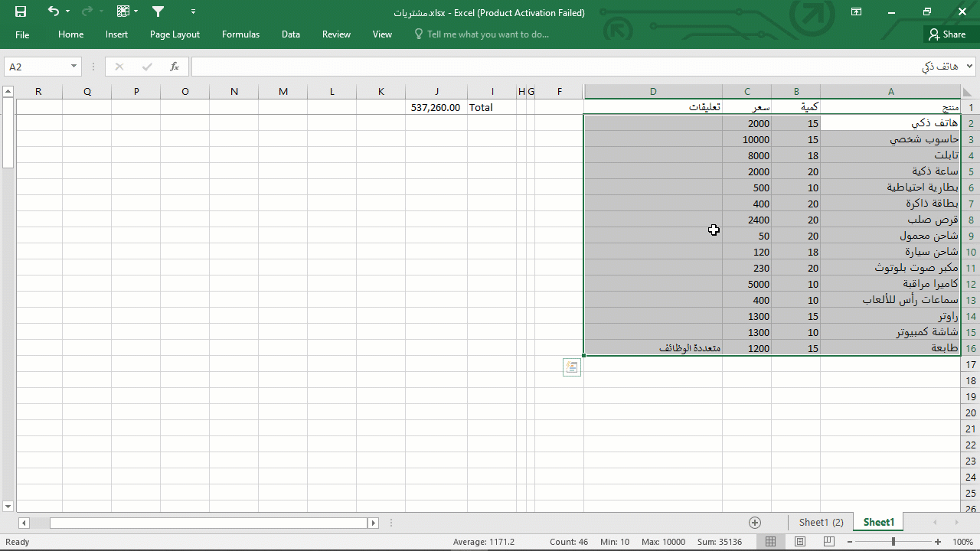Select the cell containing 537,260.00
The width and height of the screenshot is (980, 551).
[x=436, y=108]
